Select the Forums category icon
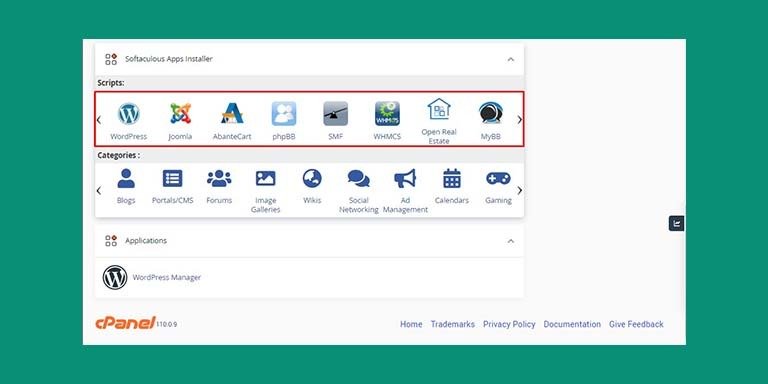The width and height of the screenshot is (768, 384). pos(219,178)
